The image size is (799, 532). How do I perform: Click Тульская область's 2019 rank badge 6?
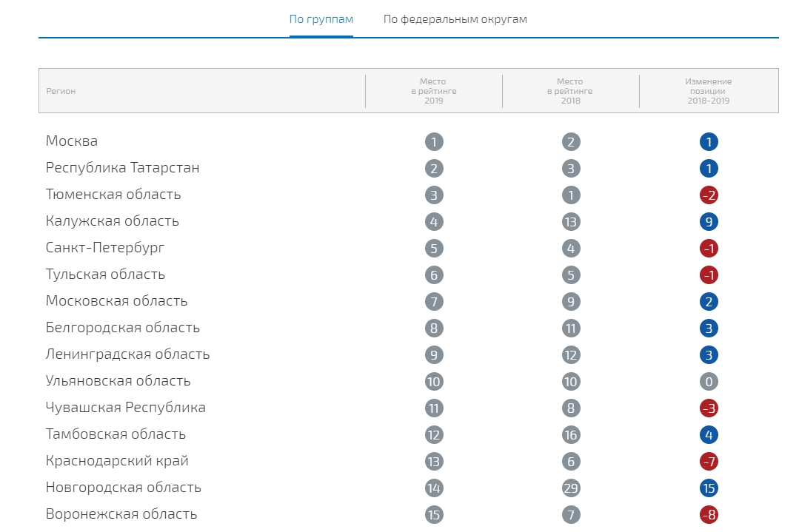tap(434, 275)
